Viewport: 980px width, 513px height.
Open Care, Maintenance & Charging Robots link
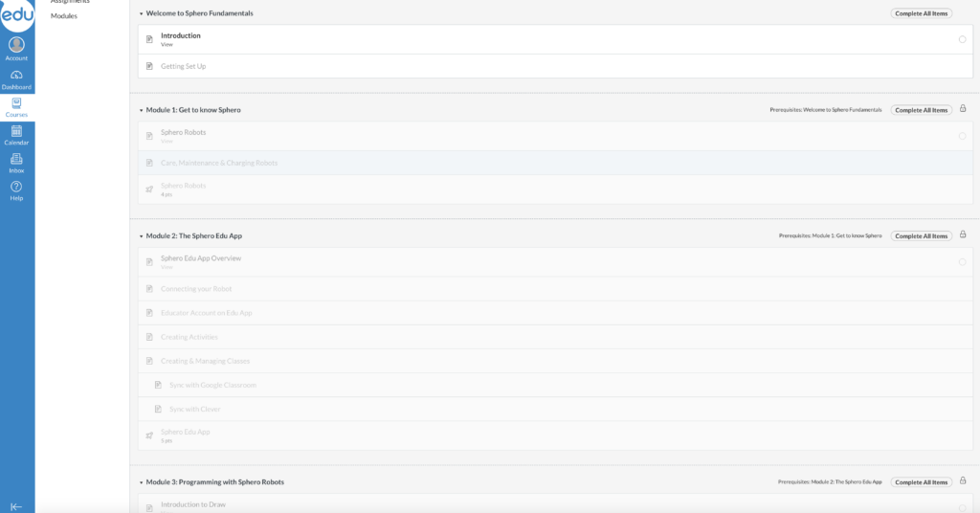pyautogui.click(x=219, y=163)
